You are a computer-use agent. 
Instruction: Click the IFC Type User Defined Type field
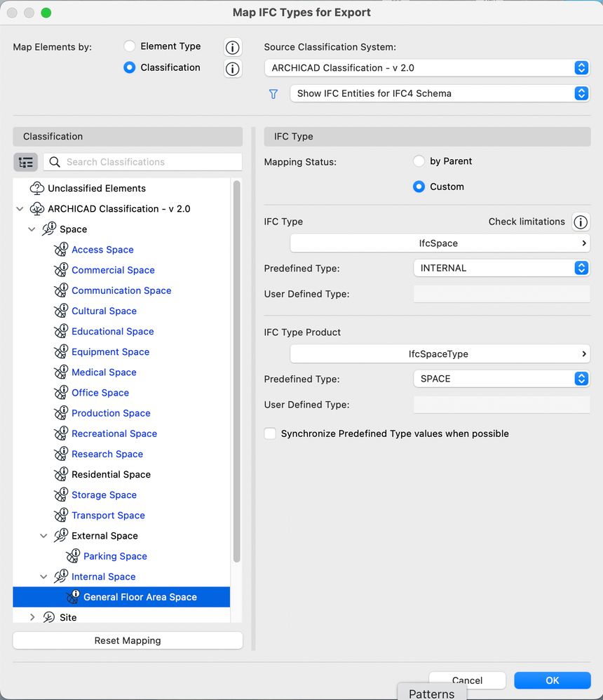point(501,294)
